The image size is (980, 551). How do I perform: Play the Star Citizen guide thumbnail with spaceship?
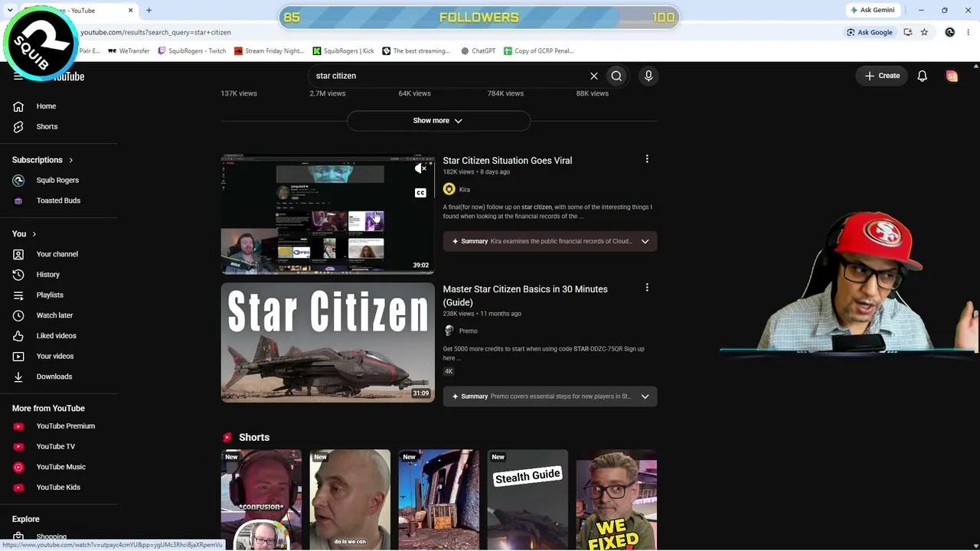328,343
